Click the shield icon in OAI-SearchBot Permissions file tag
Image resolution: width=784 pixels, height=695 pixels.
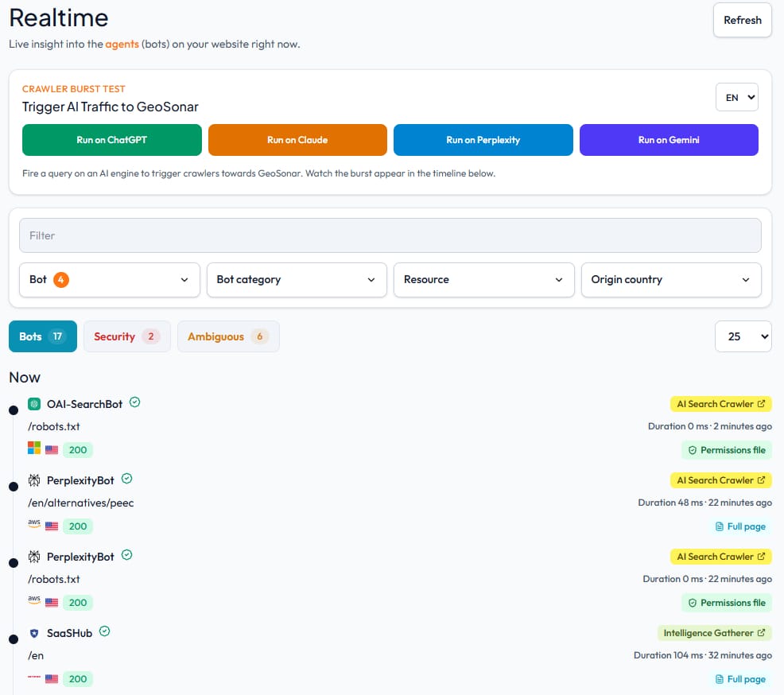693,450
